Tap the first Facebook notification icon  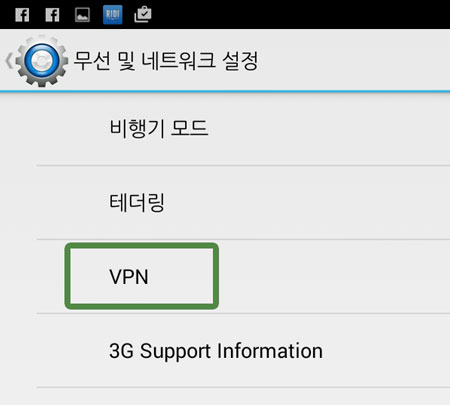22,15
